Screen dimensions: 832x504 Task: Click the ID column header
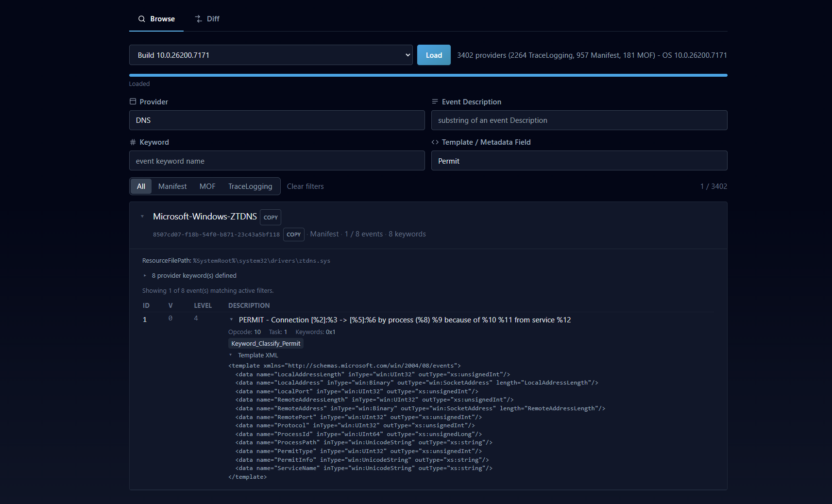click(x=146, y=305)
